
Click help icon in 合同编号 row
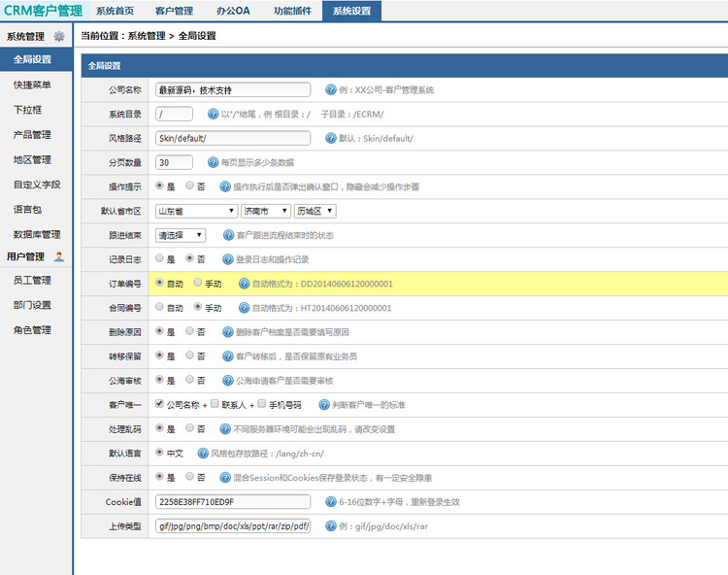click(245, 308)
